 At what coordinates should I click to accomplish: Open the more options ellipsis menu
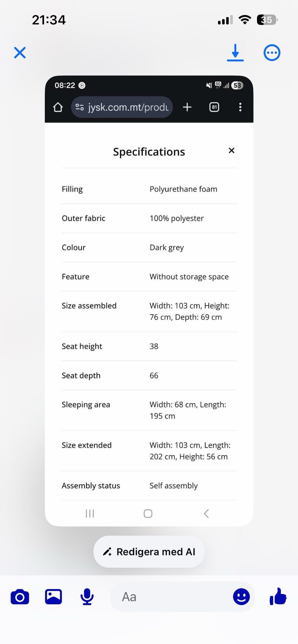tap(272, 53)
